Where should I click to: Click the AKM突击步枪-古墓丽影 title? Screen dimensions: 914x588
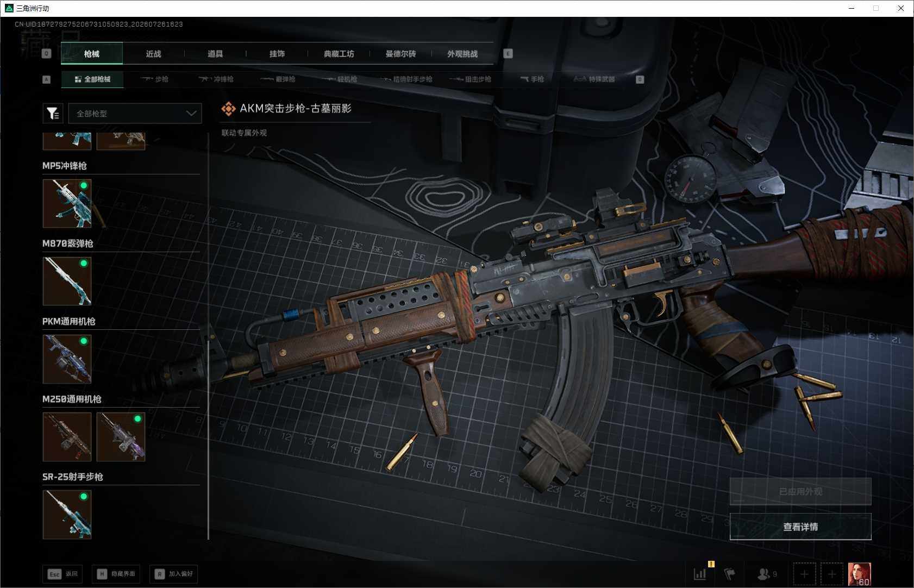pyautogui.click(x=296, y=108)
